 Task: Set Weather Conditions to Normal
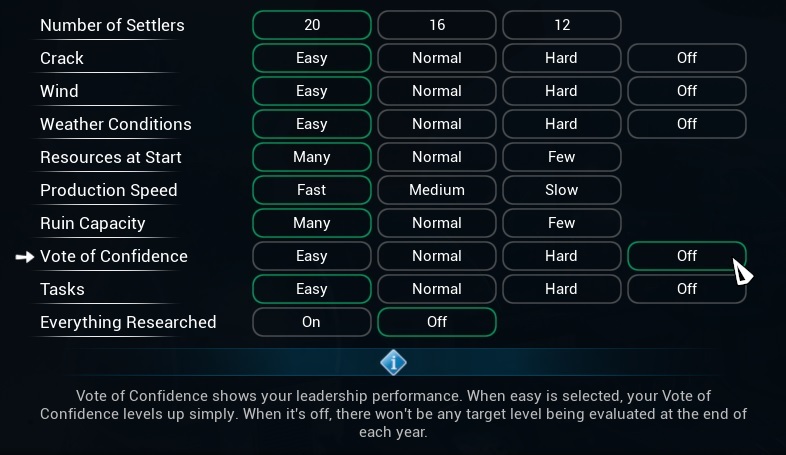[x=437, y=124]
